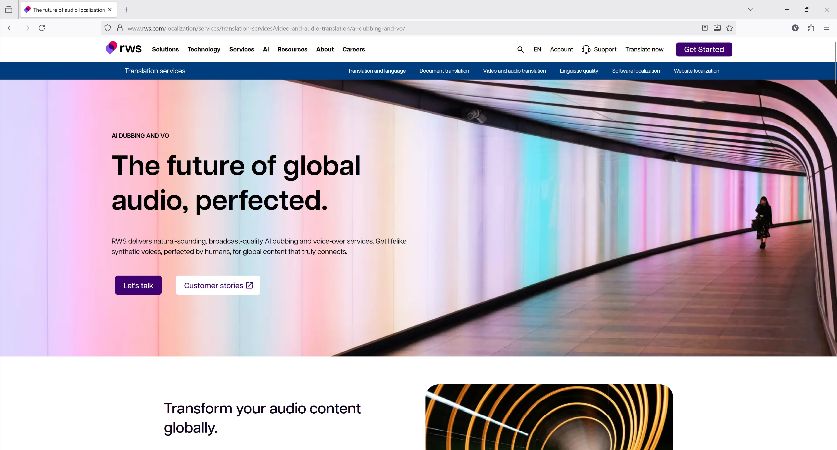Toggle reader view in address bar
The width and height of the screenshot is (837, 450).
[x=705, y=28]
